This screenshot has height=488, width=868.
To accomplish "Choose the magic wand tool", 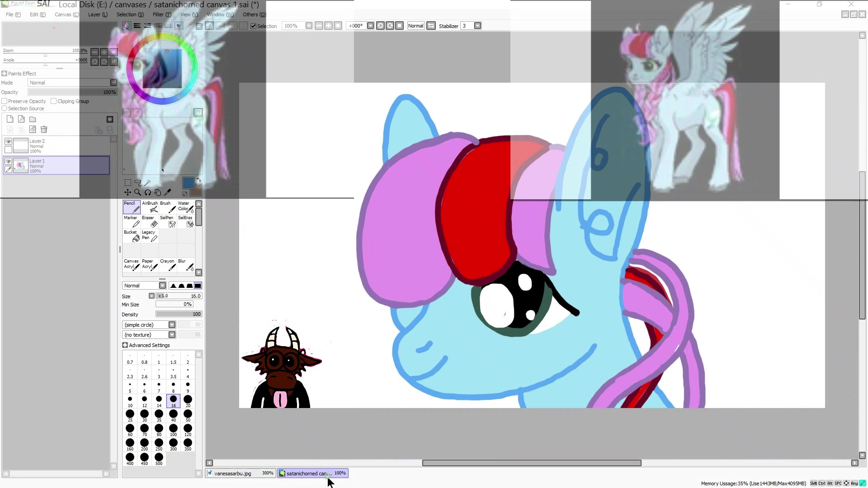I will [147, 183].
